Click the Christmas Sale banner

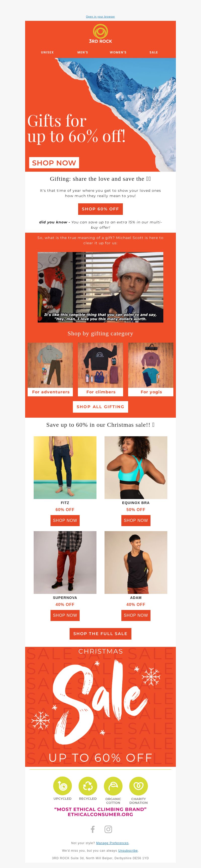click(x=100, y=707)
